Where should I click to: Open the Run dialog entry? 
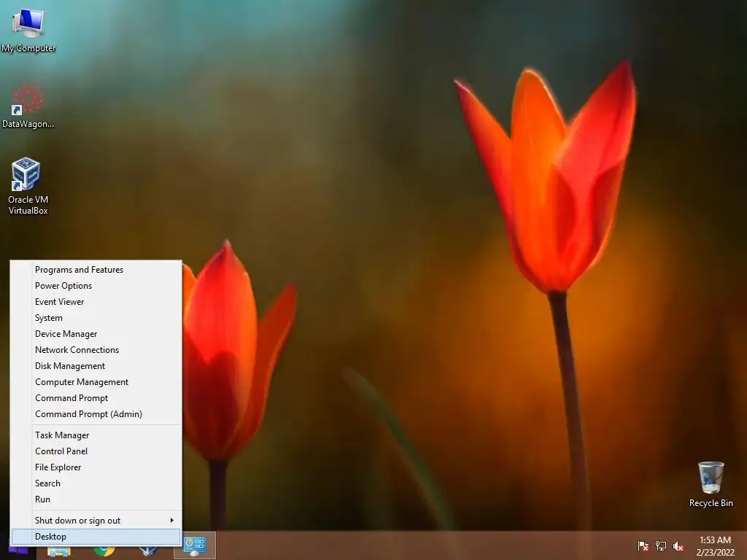tap(96, 499)
